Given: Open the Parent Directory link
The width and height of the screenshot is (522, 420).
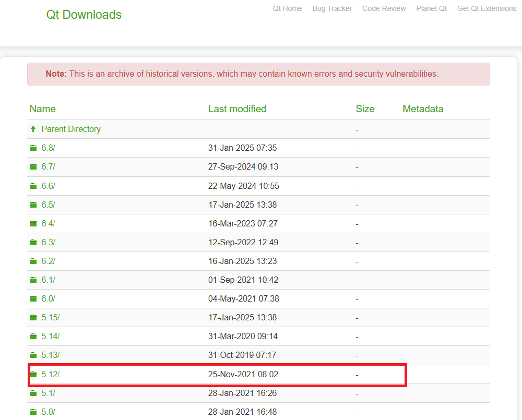Looking at the screenshot, I should (x=71, y=129).
